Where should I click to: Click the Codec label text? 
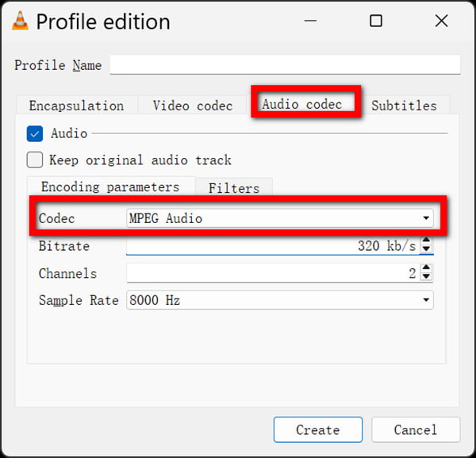(57, 218)
